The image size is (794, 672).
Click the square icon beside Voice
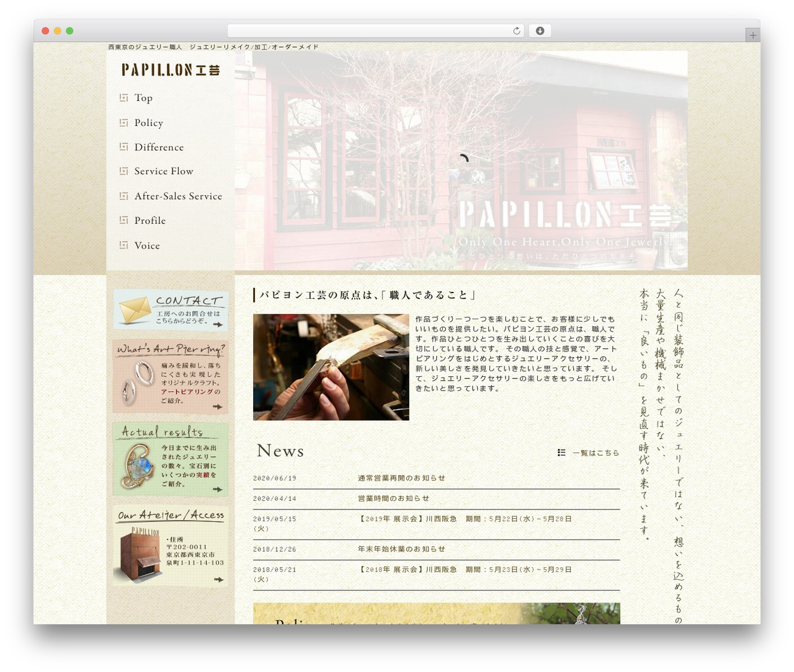click(123, 245)
